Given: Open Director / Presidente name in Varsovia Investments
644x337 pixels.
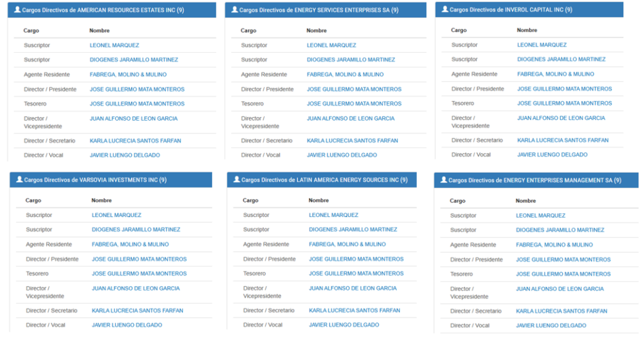Looking at the screenshot, I should click(x=139, y=259).
